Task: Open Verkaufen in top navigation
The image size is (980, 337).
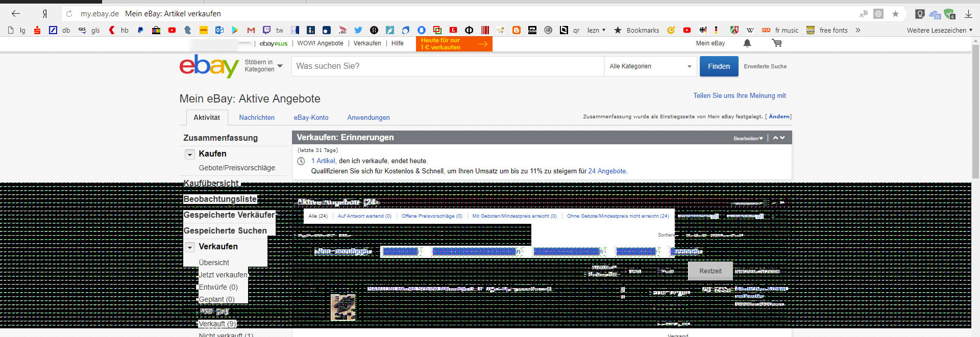Action: tap(367, 43)
